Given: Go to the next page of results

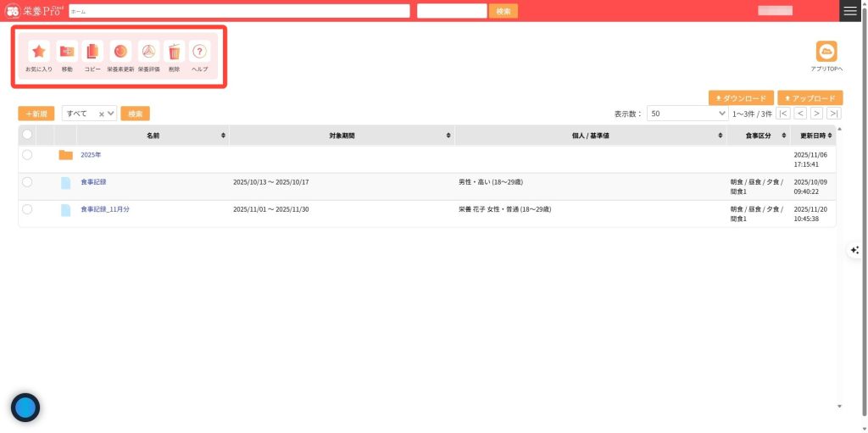Looking at the screenshot, I should point(816,114).
